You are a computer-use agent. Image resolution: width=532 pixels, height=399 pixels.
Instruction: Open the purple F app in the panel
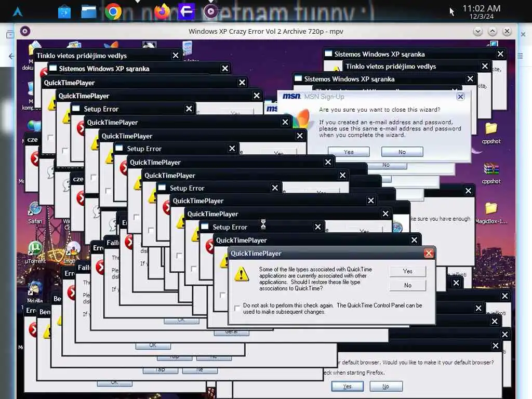[187, 11]
